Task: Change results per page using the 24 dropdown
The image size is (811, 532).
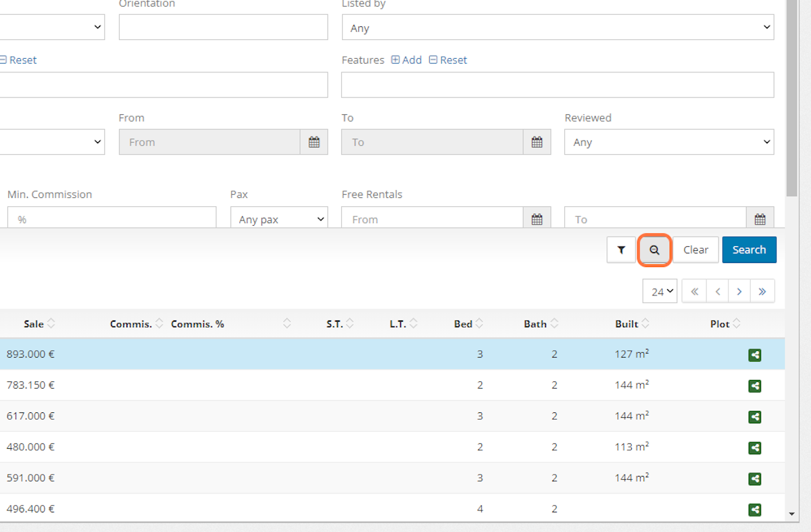Action: [659, 291]
